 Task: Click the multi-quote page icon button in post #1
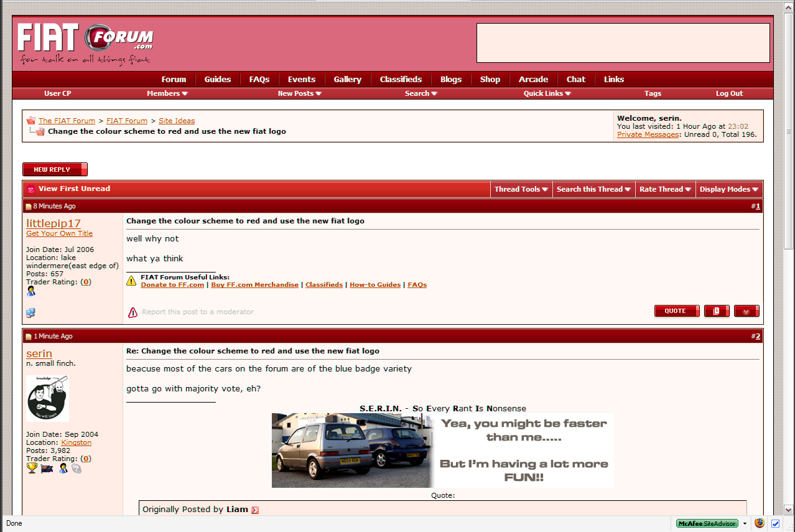717,311
